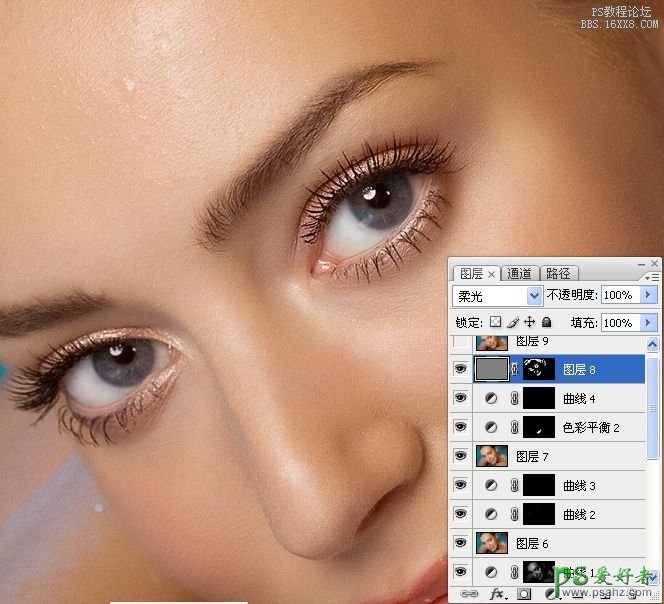Open the 柔光 blend mode dropdown

[x=535, y=295]
